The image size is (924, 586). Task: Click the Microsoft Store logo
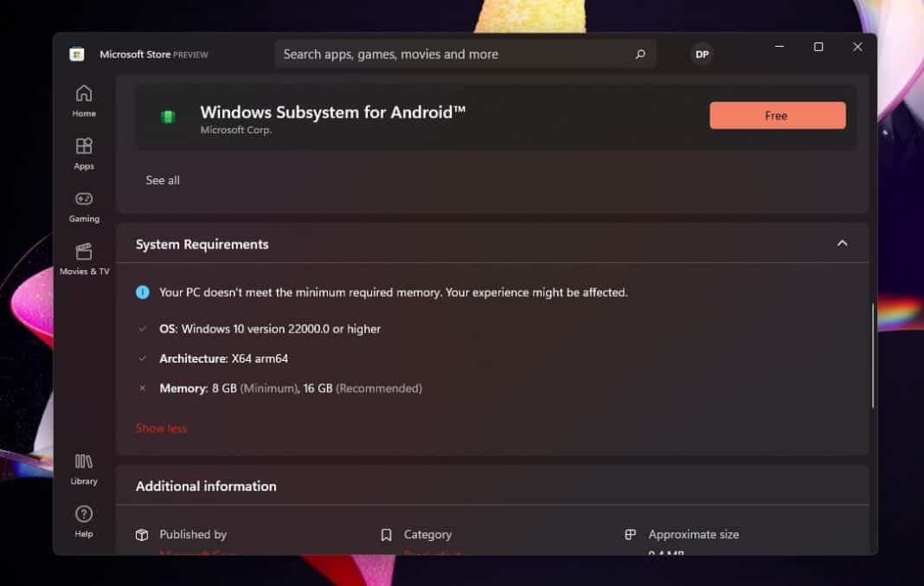point(76,54)
